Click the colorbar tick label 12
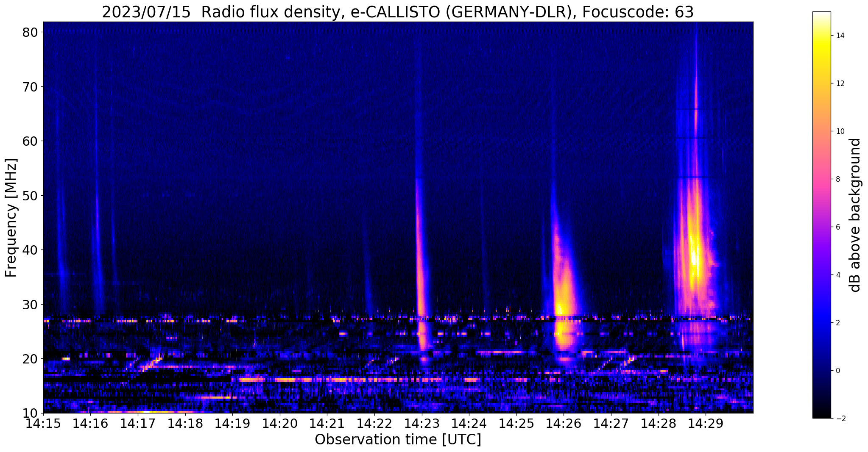Screen dimensions: 868x452 (840, 83)
